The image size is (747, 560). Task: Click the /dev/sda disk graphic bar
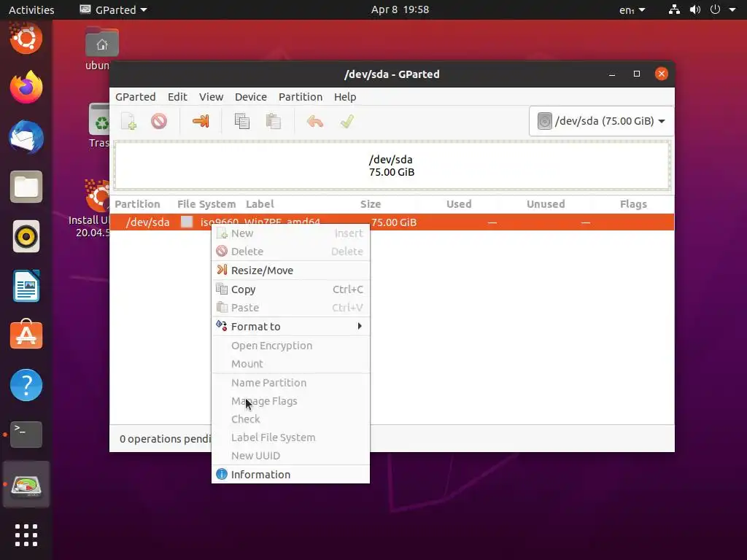pyautogui.click(x=392, y=166)
